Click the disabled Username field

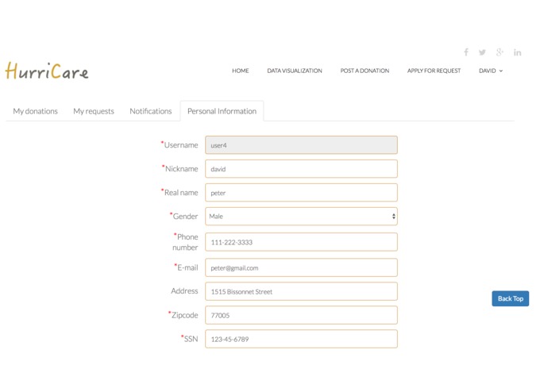301,145
